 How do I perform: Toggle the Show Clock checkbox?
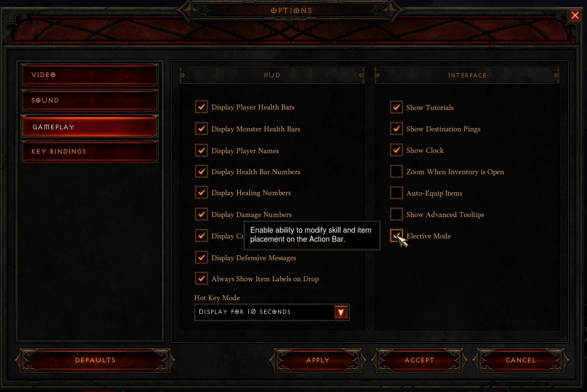pos(397,150)
